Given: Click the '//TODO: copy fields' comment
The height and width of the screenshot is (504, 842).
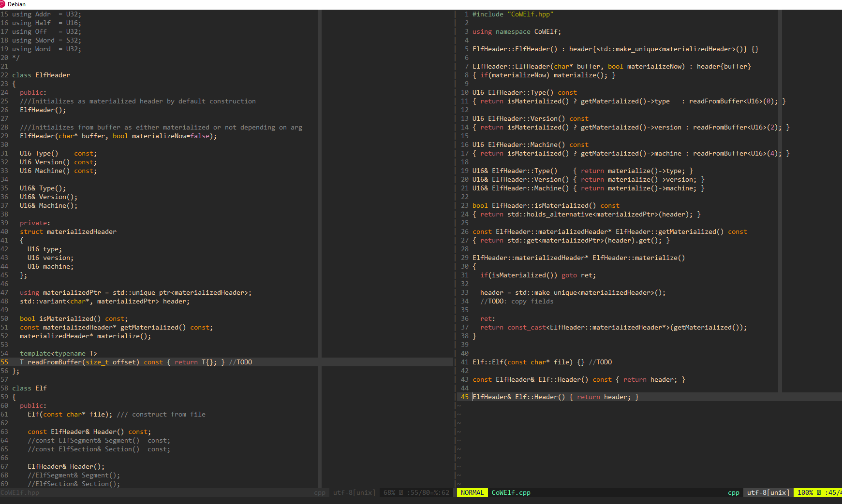Looking at the screenshot, I should [x=517, y=301].
